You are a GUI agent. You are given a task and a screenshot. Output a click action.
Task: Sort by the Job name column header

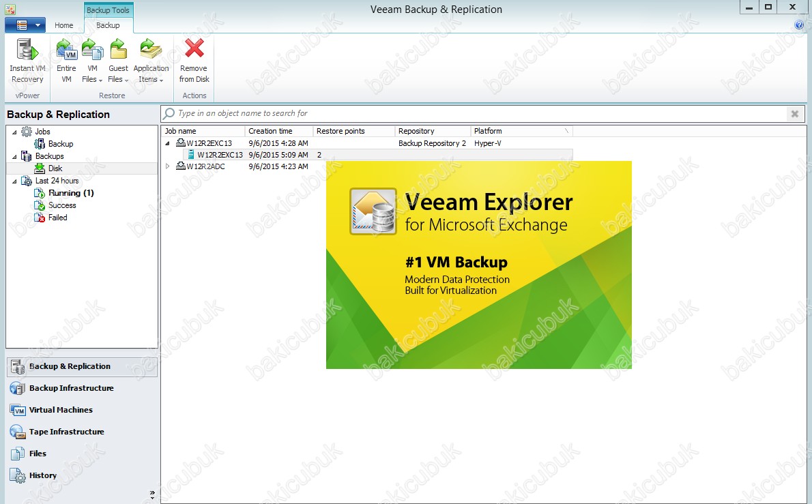point(203,131)
